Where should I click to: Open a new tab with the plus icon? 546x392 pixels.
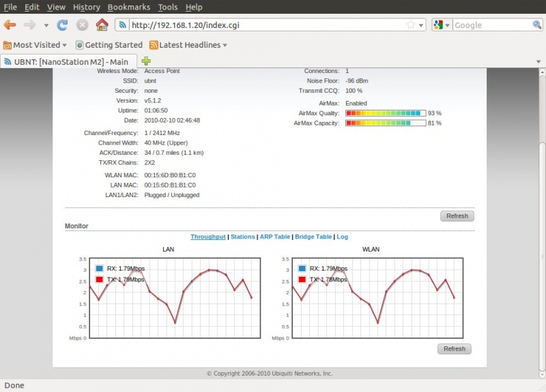pyautogui.click(x=146, y=61)
